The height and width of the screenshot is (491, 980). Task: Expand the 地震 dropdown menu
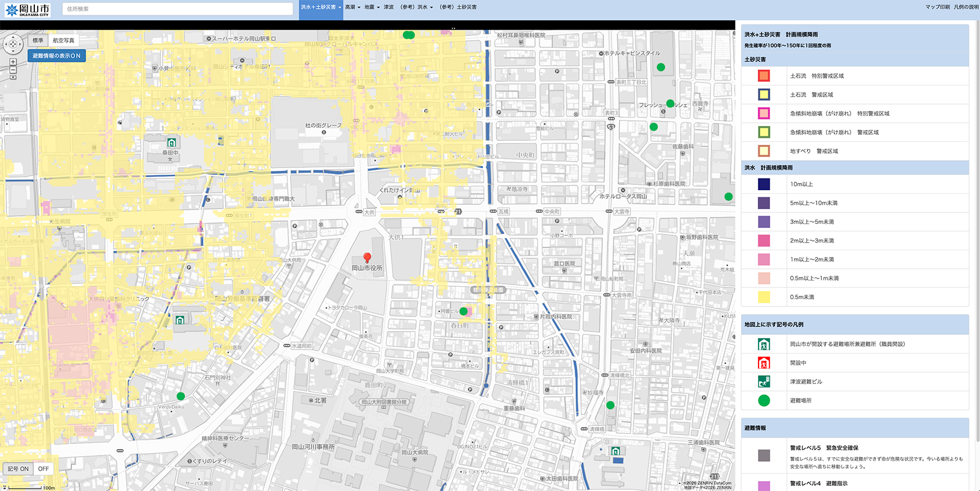(x=371, y=8)
